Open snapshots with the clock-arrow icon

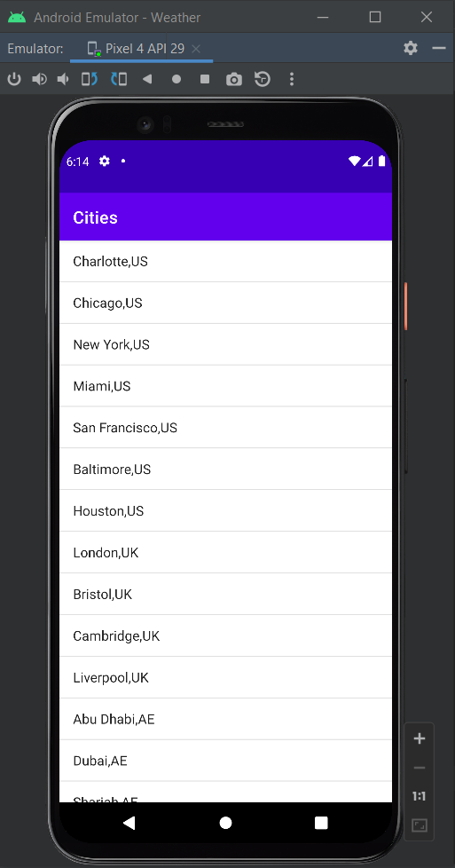coord(263,79)
